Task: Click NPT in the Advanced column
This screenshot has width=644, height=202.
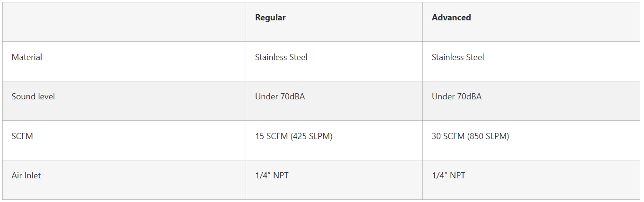Action: (457, 176)
